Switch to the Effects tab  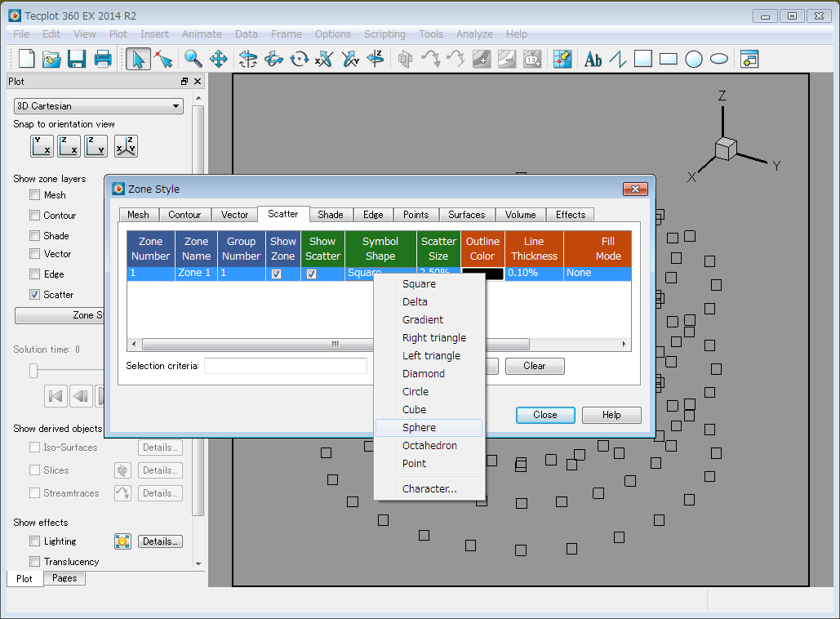click(x=571, y=215)
